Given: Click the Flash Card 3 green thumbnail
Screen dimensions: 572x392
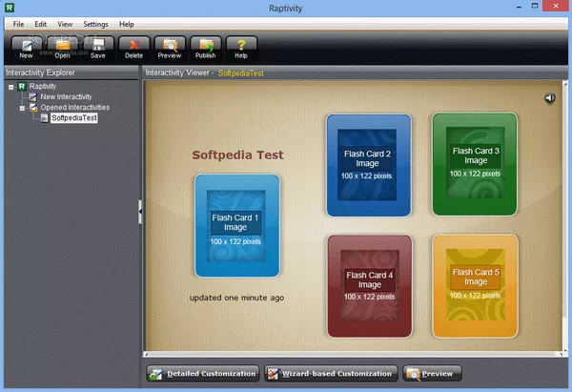Looking at the screenshot, I should coord(476,164).
